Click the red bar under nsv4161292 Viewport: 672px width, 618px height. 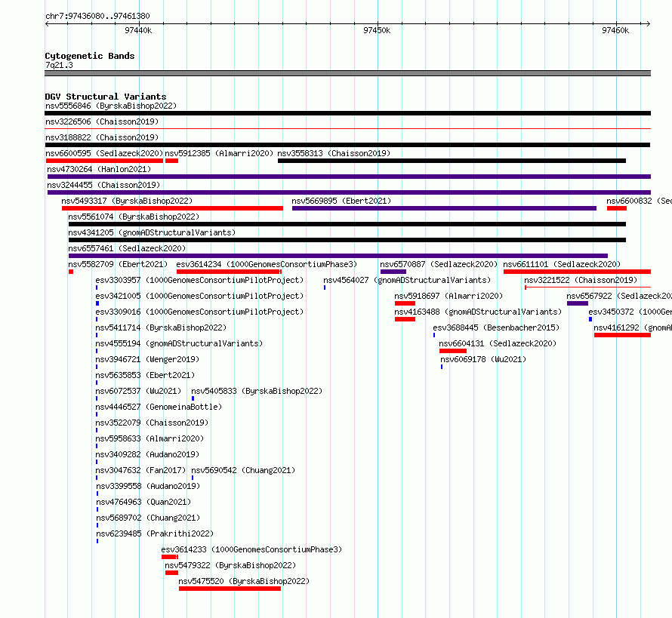click(x=622, y=335)
